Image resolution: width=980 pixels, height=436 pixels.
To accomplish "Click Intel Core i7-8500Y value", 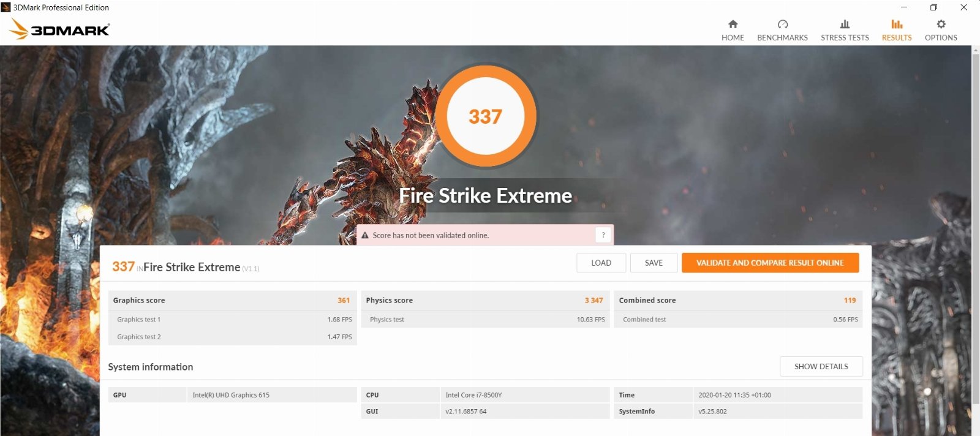I will [x=473, y=395].
